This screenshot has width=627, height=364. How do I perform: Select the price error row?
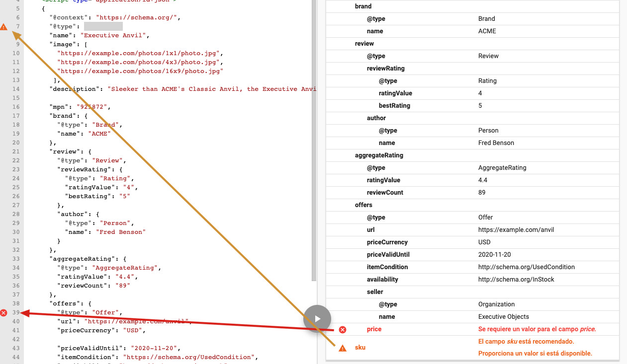click(x=472, y=329)
